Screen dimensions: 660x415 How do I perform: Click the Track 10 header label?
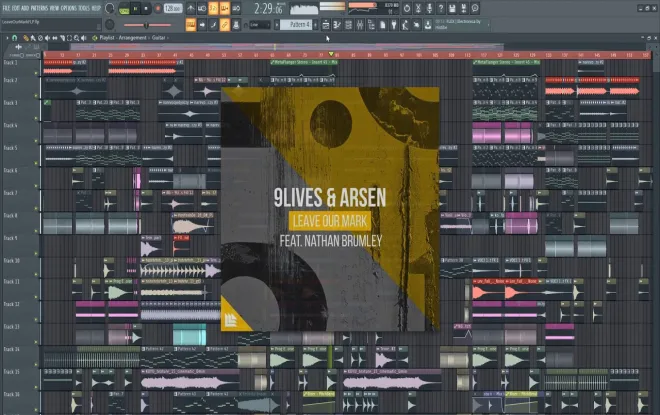11,260
